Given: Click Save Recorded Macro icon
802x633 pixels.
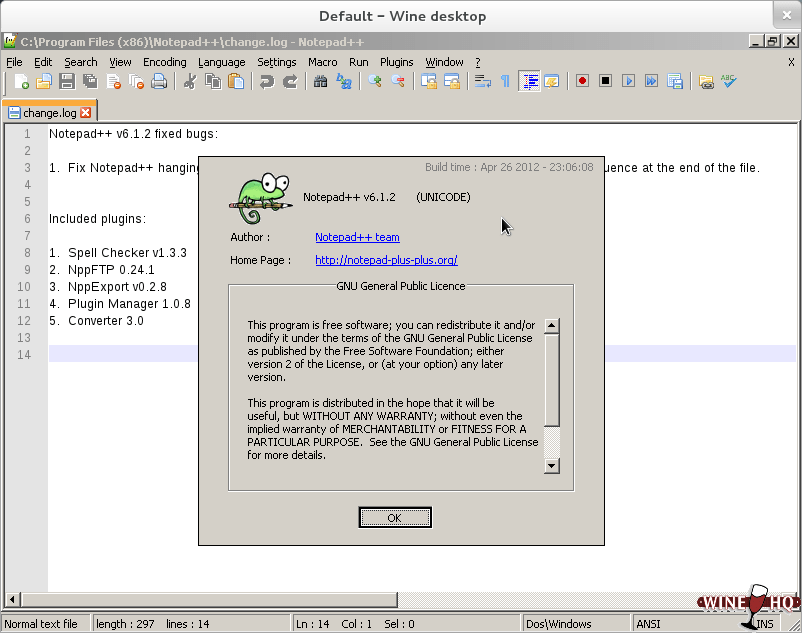Looking at the screenshot, I should point(675,81).
